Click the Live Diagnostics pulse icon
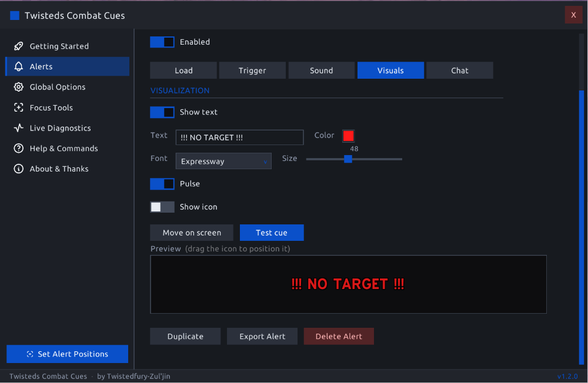588x383 pixels. pyautogui.click(x=18, y=128)
